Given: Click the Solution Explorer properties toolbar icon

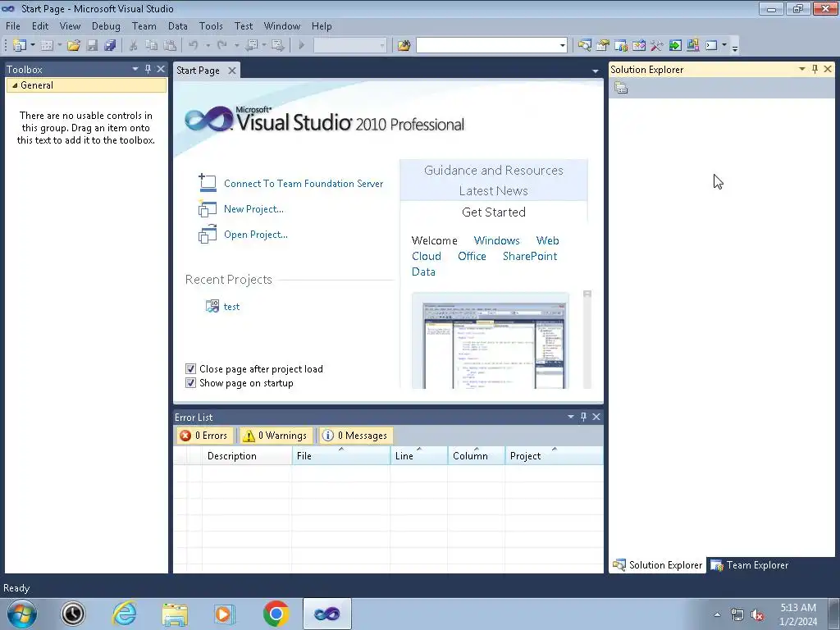Looking at the screenshot, I should pyautogui.click(x=621, y=88).
